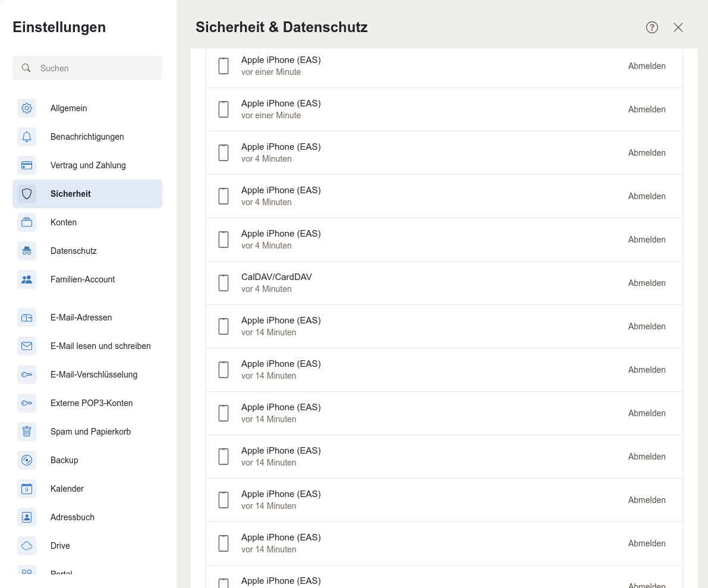Select the Spam und Papierkorb trash icon
This screenshot has height=588, width=708.
(x=27, y=432)
